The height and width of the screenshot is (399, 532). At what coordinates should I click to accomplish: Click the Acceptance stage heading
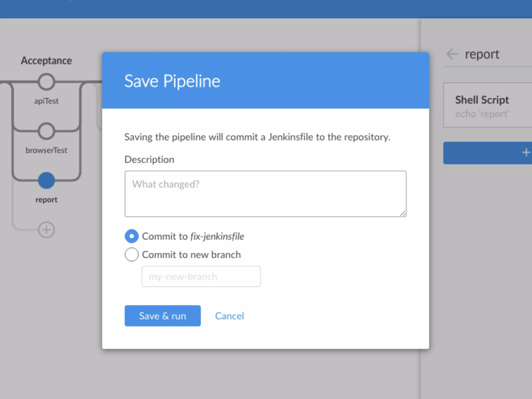click(46, 61)
